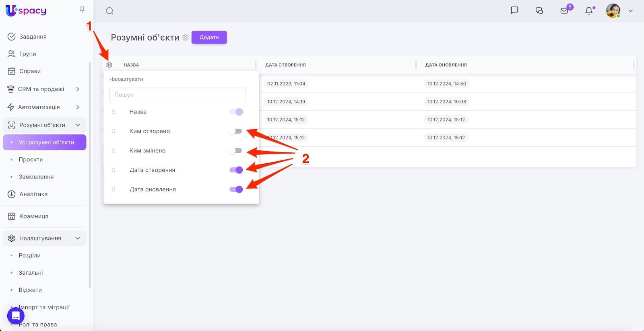Expand the Автоматизація submenu
644x331 pixels.
[x=78, y=107]
